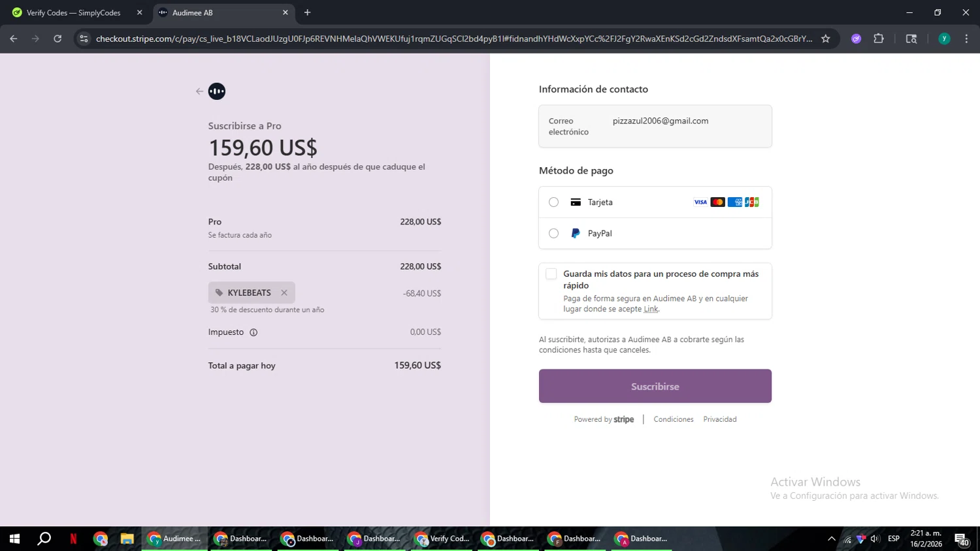The height and width of the screenshot is (551, 980).
Task: Click the credit card icon next to Tarjeta
Action: (576, 202)
